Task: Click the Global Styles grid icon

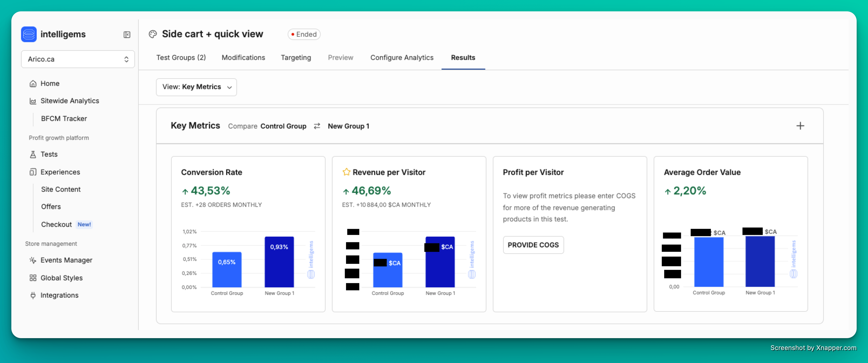Action: click(x=33, y=278)
